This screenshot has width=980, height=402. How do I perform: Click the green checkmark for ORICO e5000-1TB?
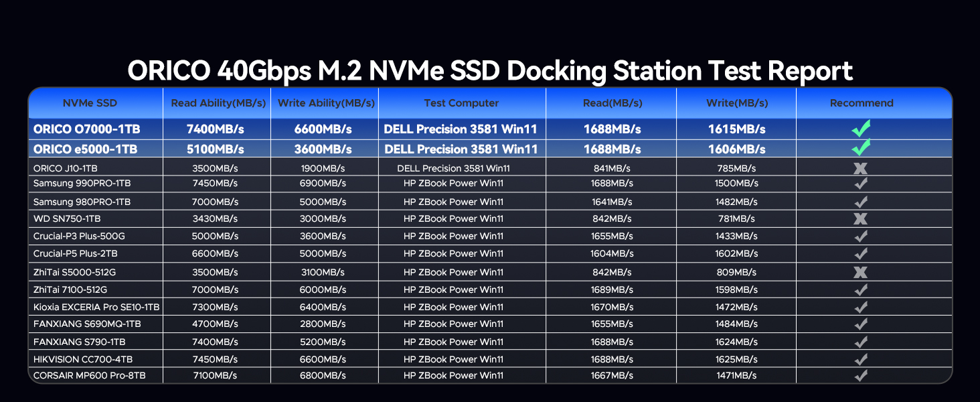pos(861,147)
